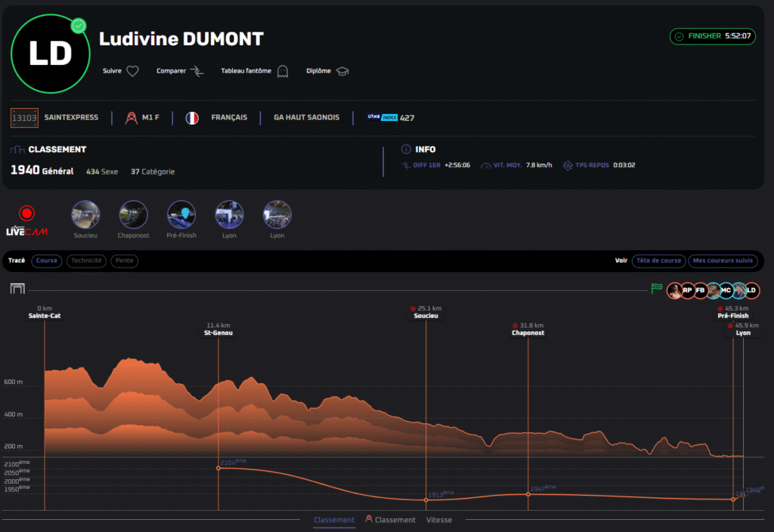Click the St-Genou ranking point on curve
This screenshot has width=774, height=532.
coord(218,469)
